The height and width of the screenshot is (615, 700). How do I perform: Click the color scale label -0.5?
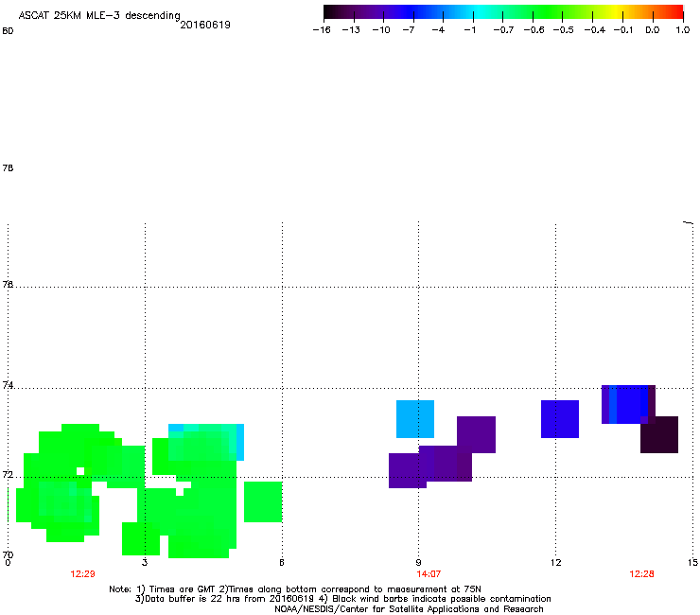564,30
